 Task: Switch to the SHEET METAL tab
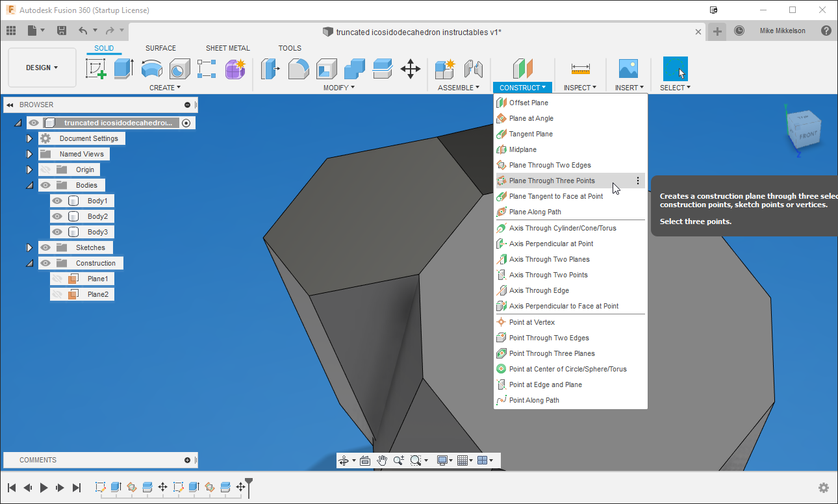[227, 47]
